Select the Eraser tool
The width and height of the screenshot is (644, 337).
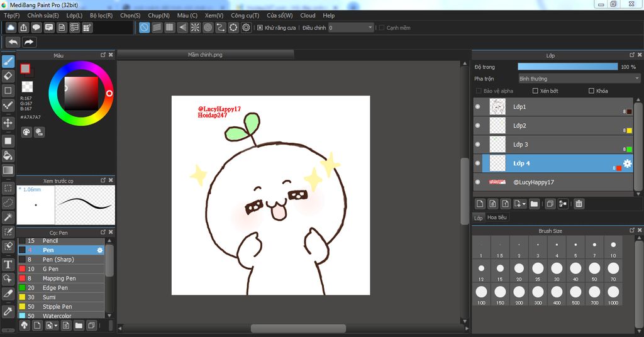point(8,76)
